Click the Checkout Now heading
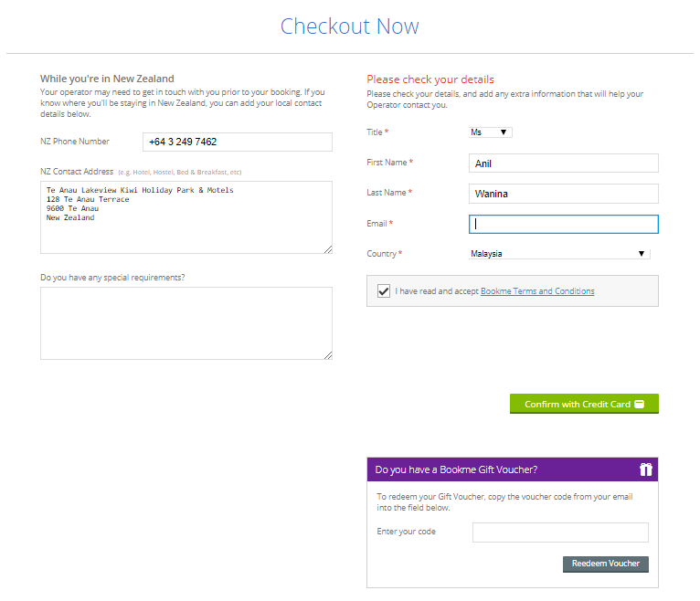The image size is (700, 601). pyautogui.click(x=350, y=26)
